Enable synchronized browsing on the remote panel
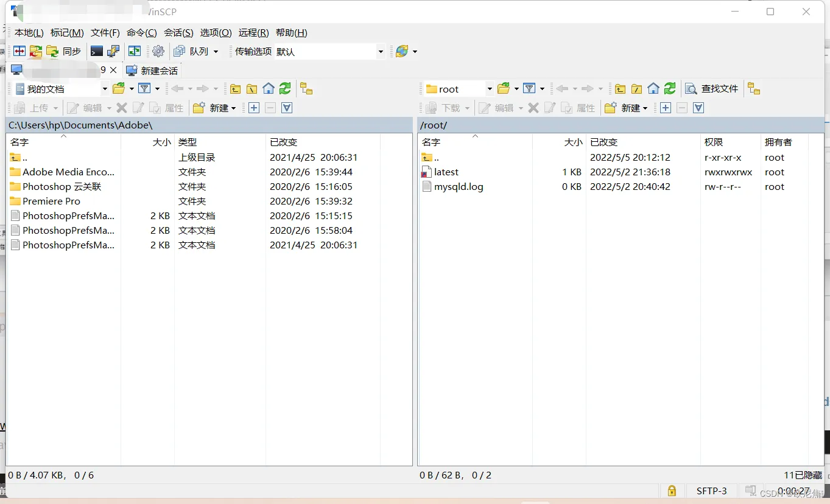 tap(754, 88)
